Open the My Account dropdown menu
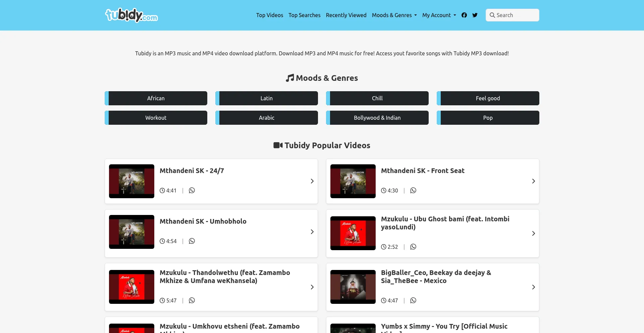 pyautogui.click(x=439, y=15)
